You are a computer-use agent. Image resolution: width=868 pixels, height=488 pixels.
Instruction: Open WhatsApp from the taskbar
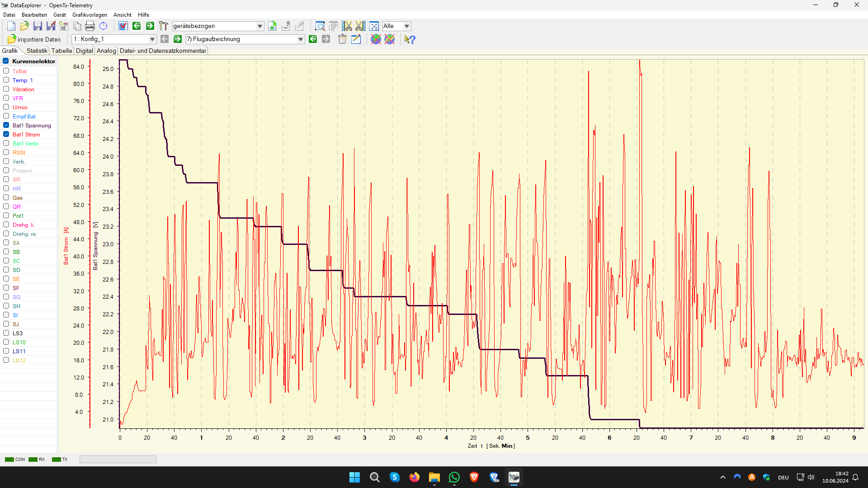[x=454, y=477]
